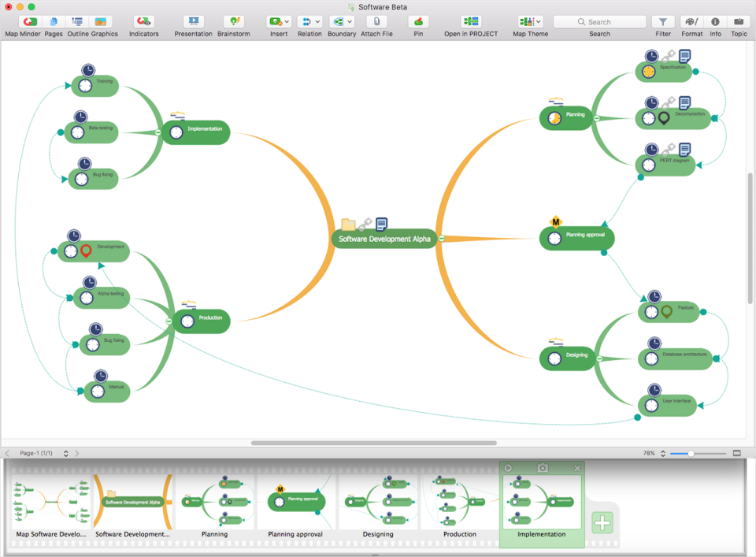Collapse the Software Development Alpha root topic
The image size is (756, 557).
[442, 239]
